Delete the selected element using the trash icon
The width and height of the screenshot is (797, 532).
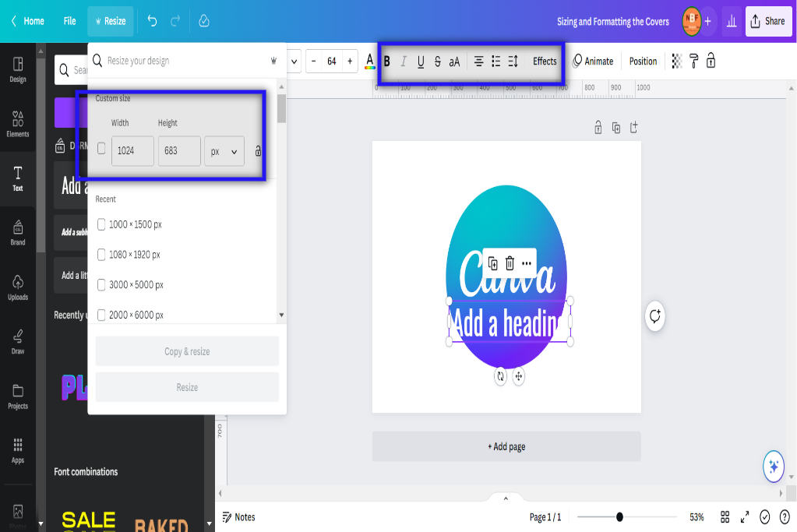(x=510, y=263)
